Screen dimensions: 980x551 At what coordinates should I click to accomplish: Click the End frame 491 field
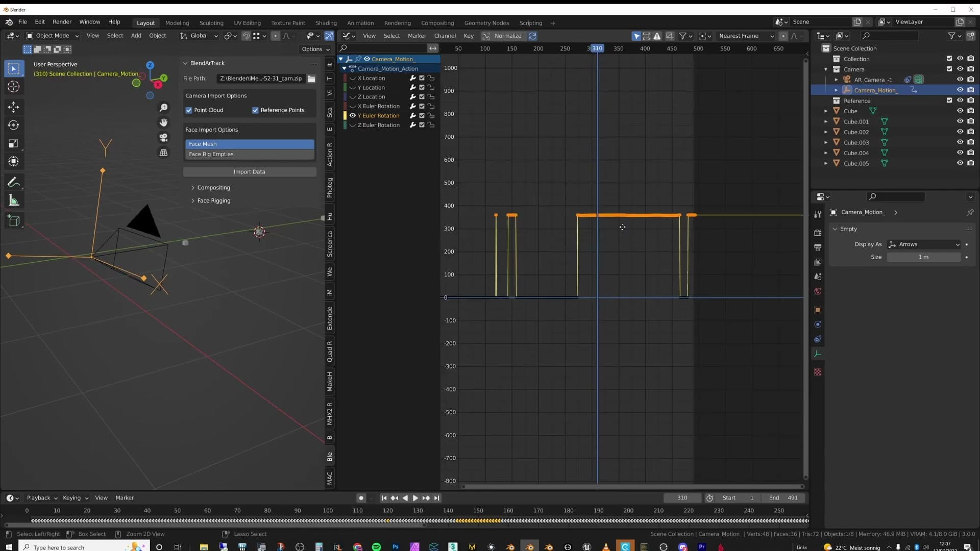coord(782,498)
